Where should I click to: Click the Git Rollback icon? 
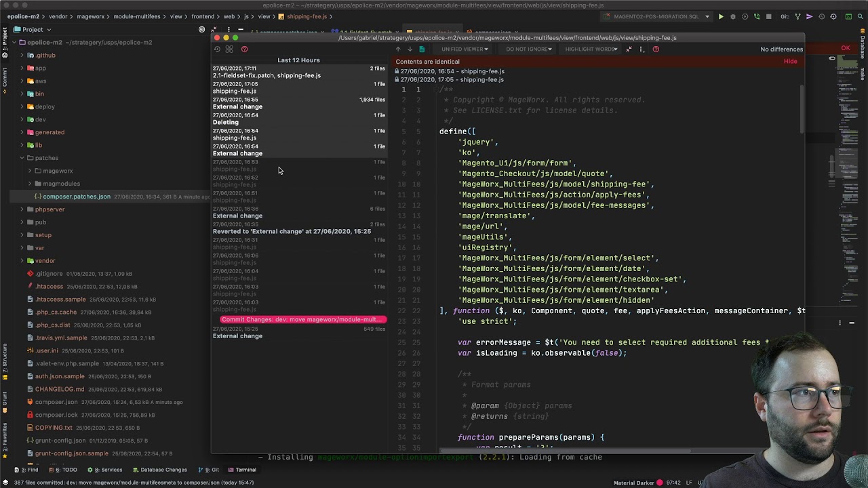tap(833, 16)
